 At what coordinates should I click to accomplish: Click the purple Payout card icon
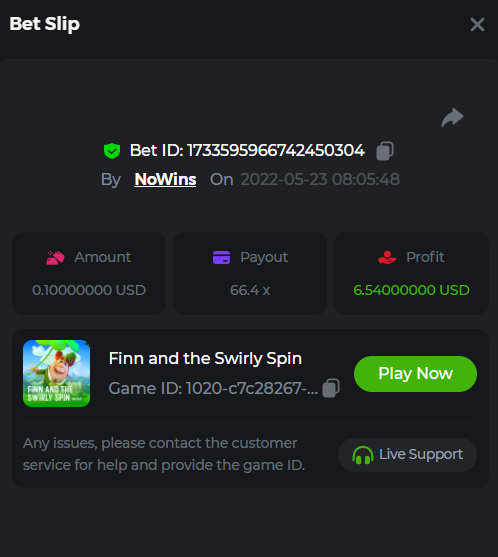221,258
